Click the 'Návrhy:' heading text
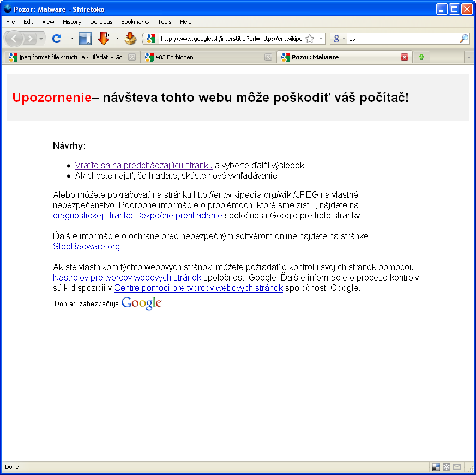 coord(69,145)
